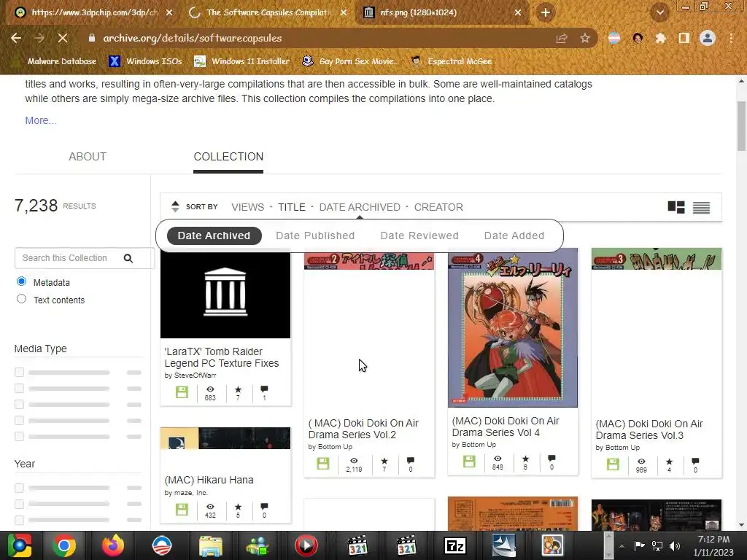This screenshot has width=747, height=560.
Task: Go back to the previous page
Action: [16, 38]
